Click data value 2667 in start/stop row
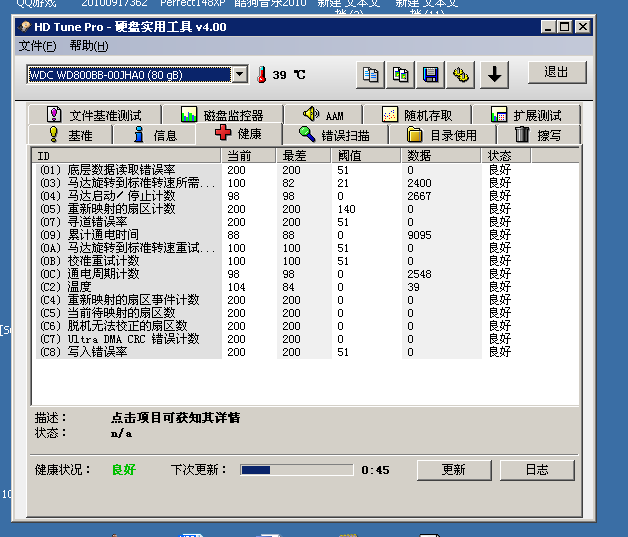Image resolution: width=628 pixels, height=537 pixels. click(x=419, y=196)
